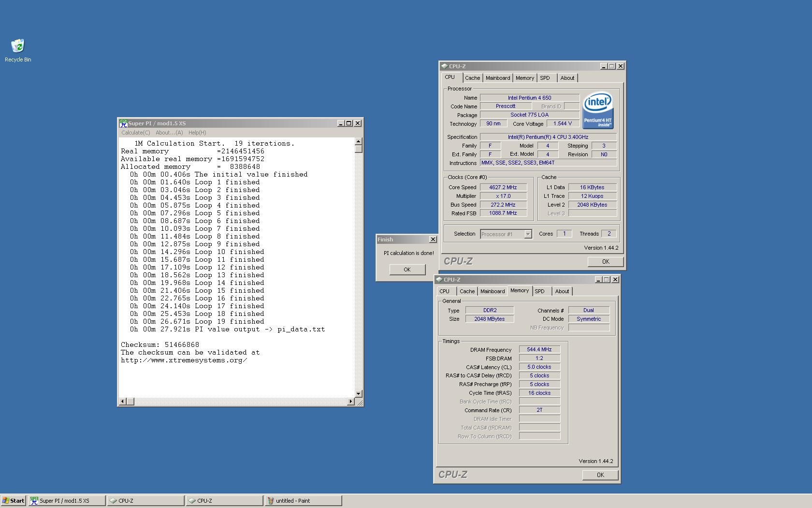Click 'PI calculation is done!' message

click(x=409, y=253)
